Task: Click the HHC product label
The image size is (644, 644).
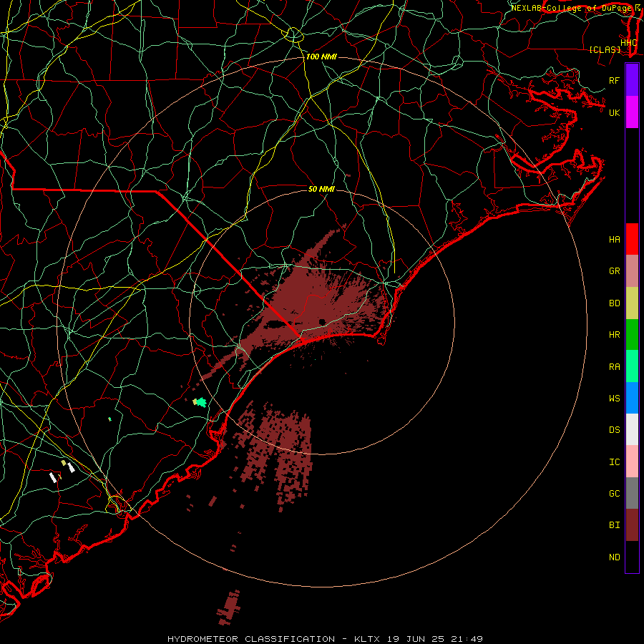Action: (629, 43)
